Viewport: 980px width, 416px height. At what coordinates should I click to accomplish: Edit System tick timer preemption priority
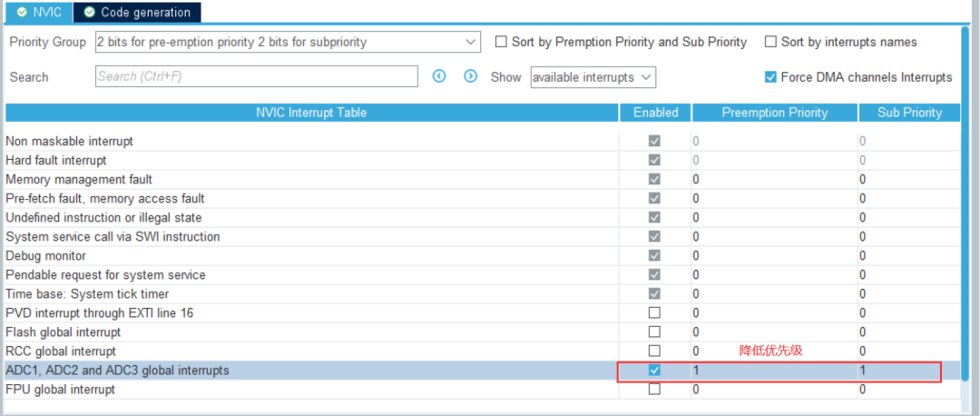click(774, 293)
